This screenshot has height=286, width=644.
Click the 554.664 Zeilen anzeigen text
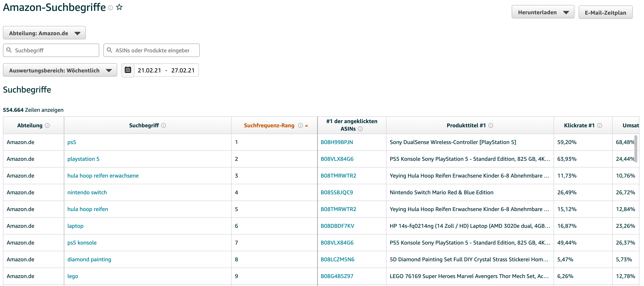(33, 110)
